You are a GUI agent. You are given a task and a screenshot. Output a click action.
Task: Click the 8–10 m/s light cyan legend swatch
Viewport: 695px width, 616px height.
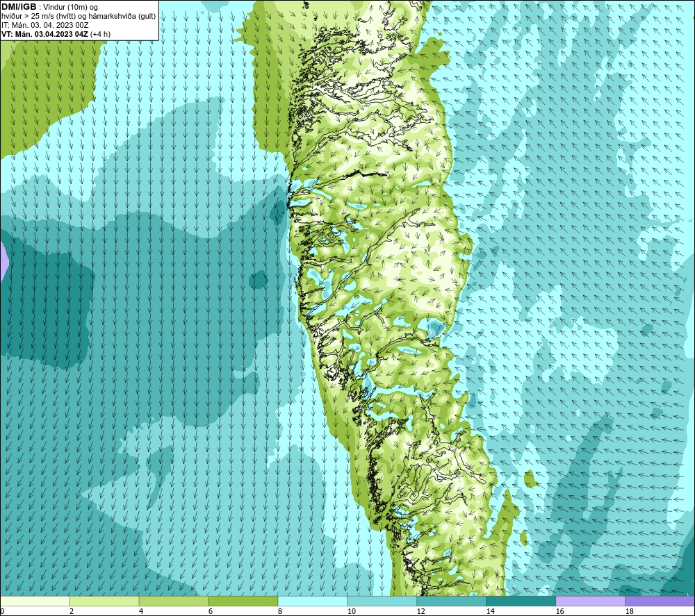(x=313, y=601)
